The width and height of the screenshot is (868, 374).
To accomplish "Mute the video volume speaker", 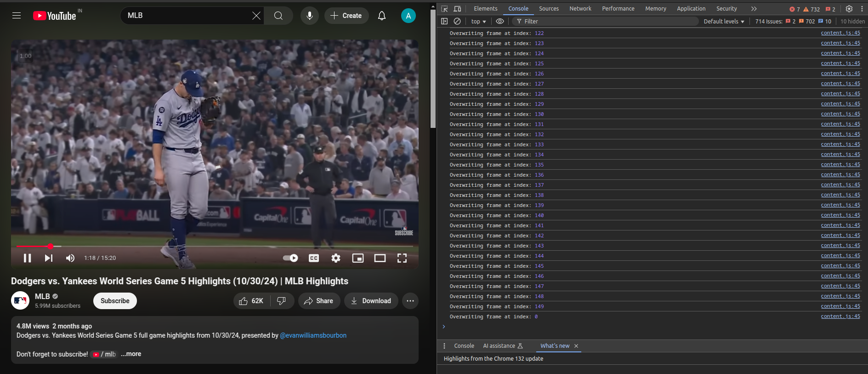I will [x=70, y=258].
